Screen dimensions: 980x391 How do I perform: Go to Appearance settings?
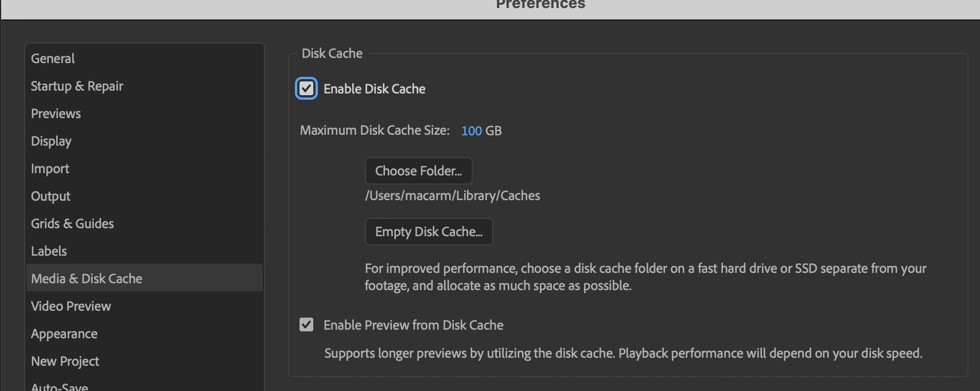pyautogui.click(x=64, y=334)
